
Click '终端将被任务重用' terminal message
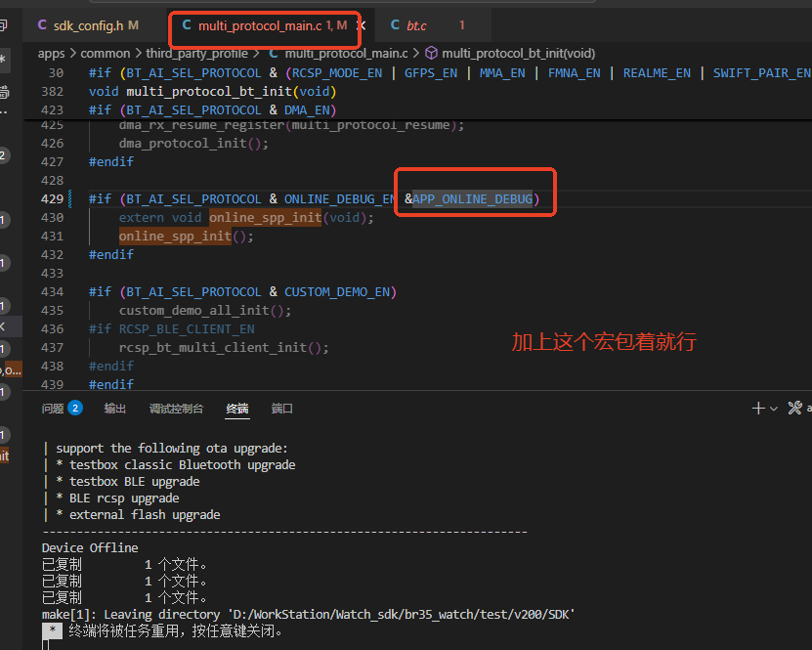129,631
